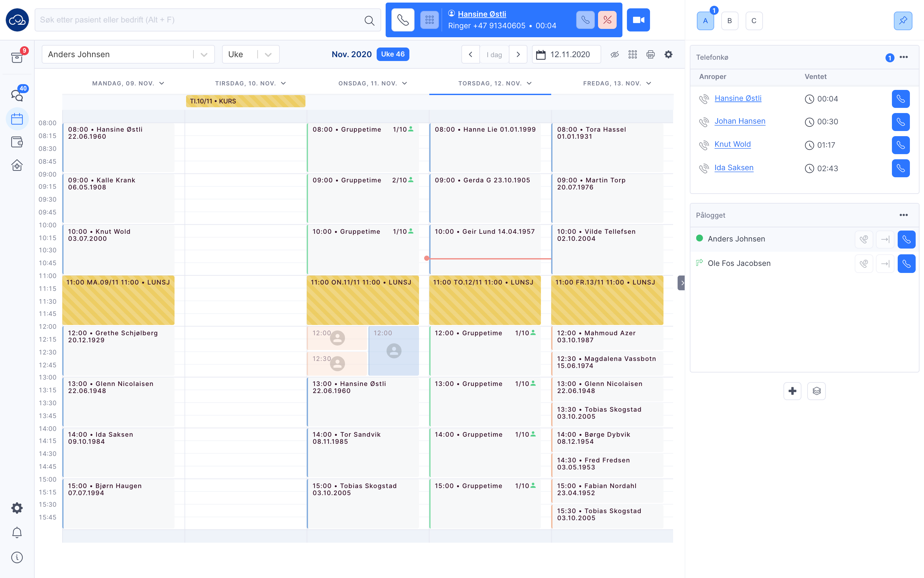Open the notifications bell
Screen dimensions: 924x578
pyautogui.click(x=17, y=532)
